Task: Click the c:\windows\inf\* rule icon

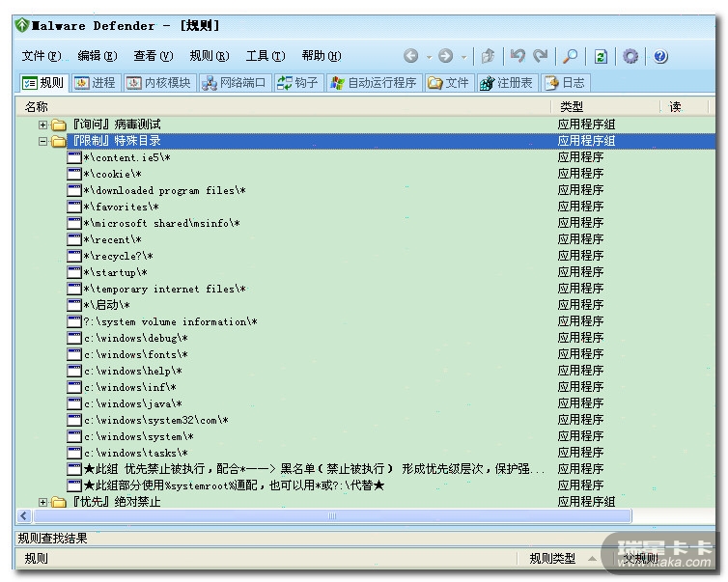Action: (x=74, y=387)
